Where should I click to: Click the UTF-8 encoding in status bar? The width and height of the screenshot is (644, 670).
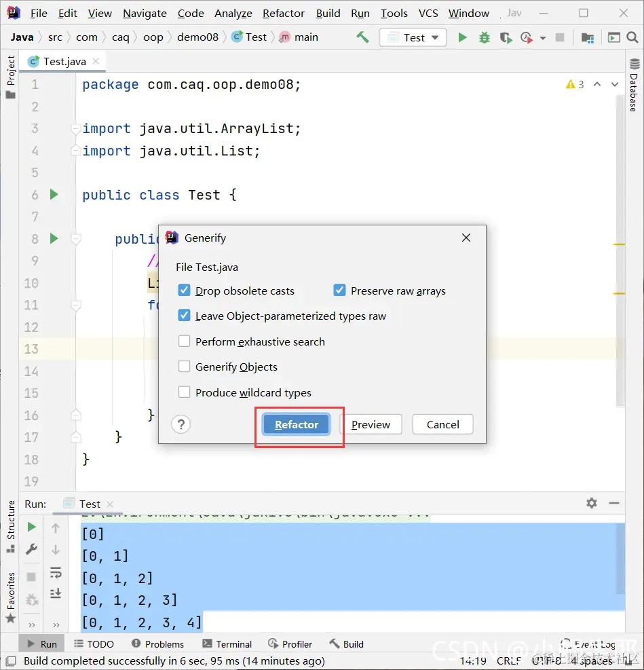[547, 660]
